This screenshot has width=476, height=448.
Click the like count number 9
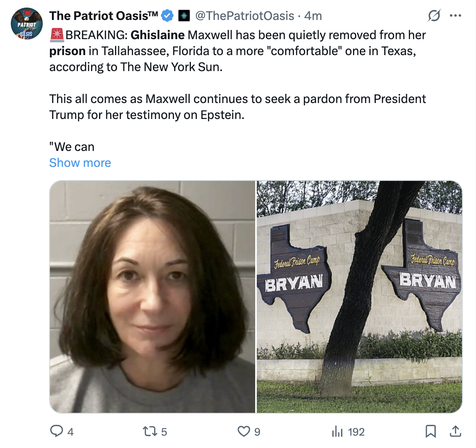tap(257, 432)
